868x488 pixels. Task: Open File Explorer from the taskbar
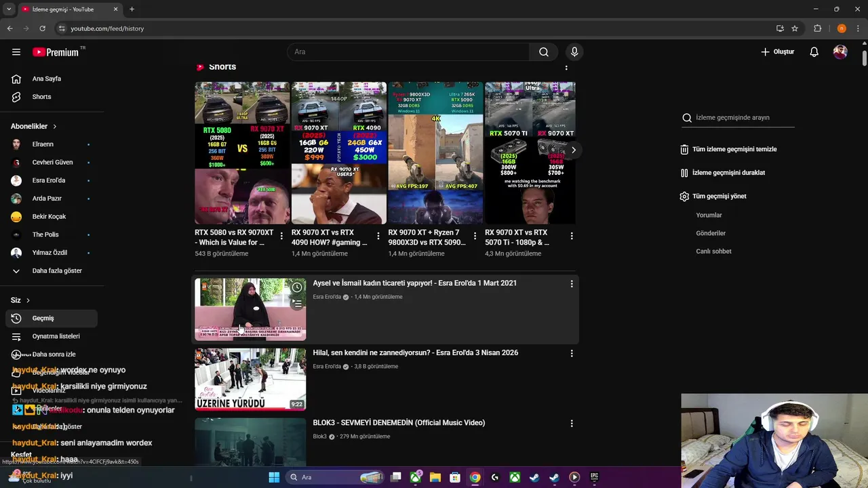[x=435, y=477]
